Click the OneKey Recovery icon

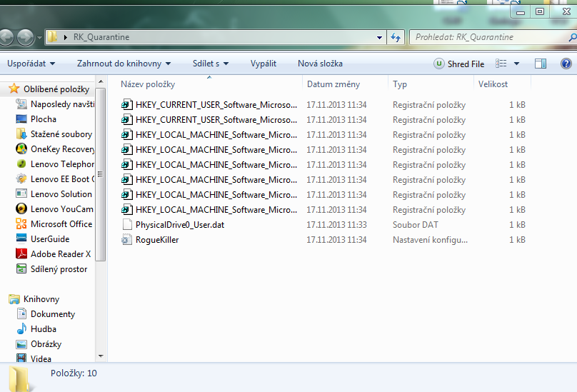(x=21, y=149)
